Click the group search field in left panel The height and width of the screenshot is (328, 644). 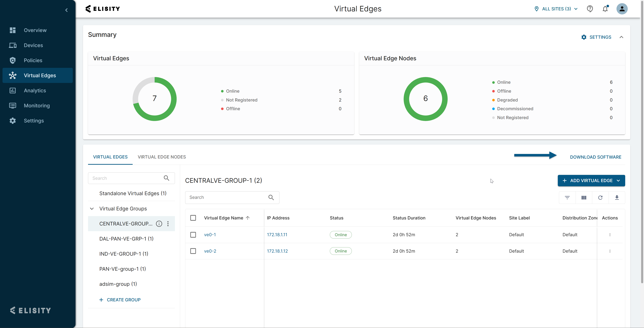pyautogui.click(x=126, y=178)
